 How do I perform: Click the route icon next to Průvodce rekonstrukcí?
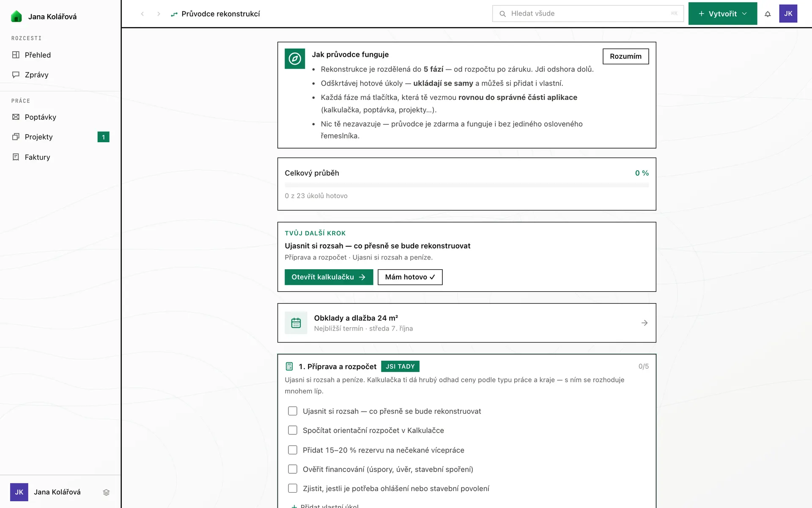click(174, 14)
